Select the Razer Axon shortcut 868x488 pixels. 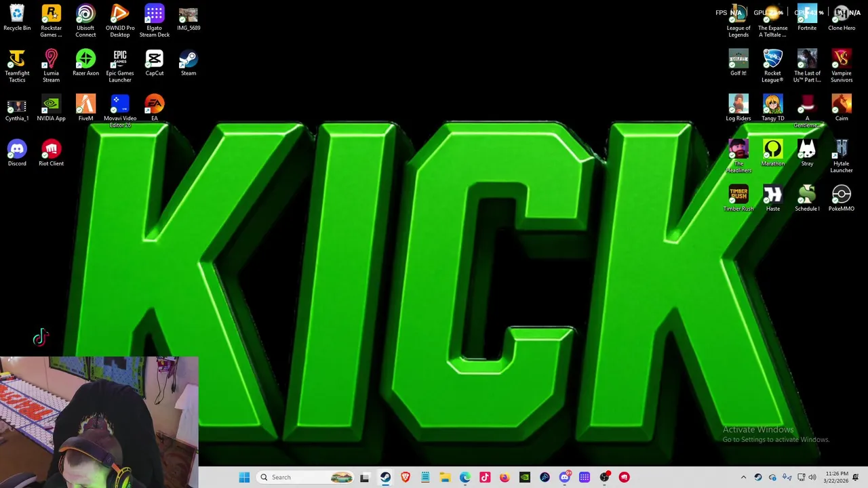[x=85, y=63]
